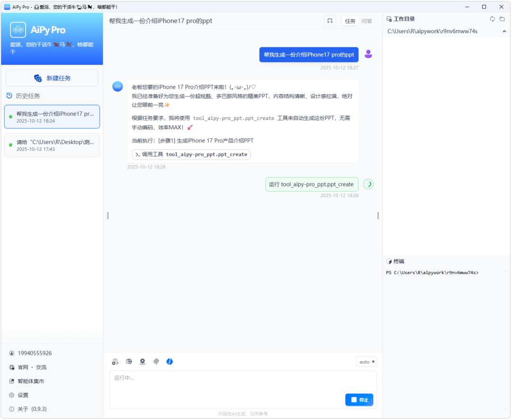Click the 2025-10-12 18:27 message timestamp
Screen dimensions: 512x420
pyautogui.click(x=339, y=68)
